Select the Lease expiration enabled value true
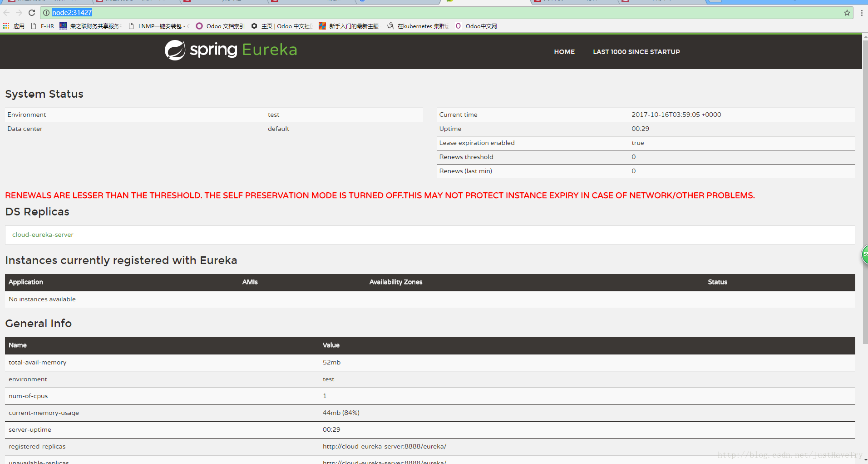The width and height of the screenshot is (868, 464). click(637, 143)
